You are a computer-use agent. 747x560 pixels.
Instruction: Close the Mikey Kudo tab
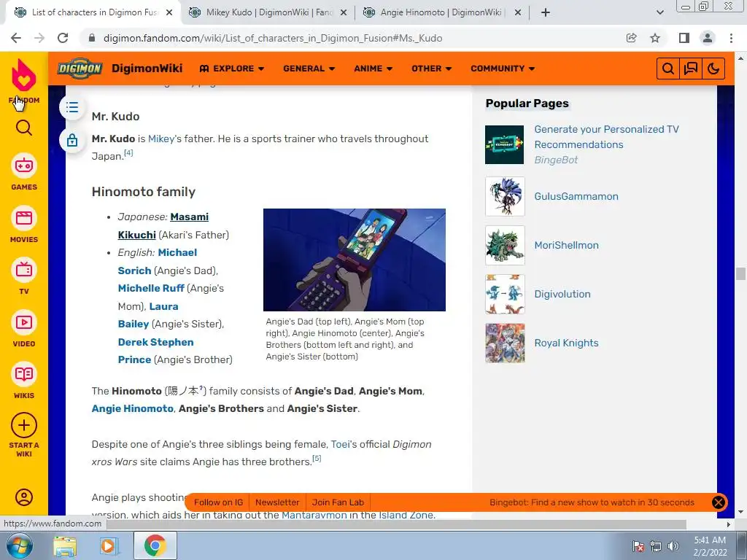click(344, 12)
